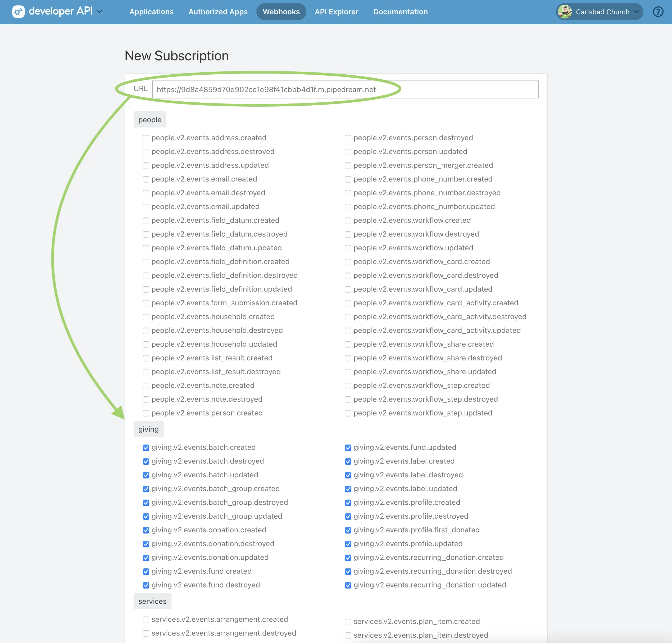Enable people.v2.events.address.created webhook

point(146,138)
